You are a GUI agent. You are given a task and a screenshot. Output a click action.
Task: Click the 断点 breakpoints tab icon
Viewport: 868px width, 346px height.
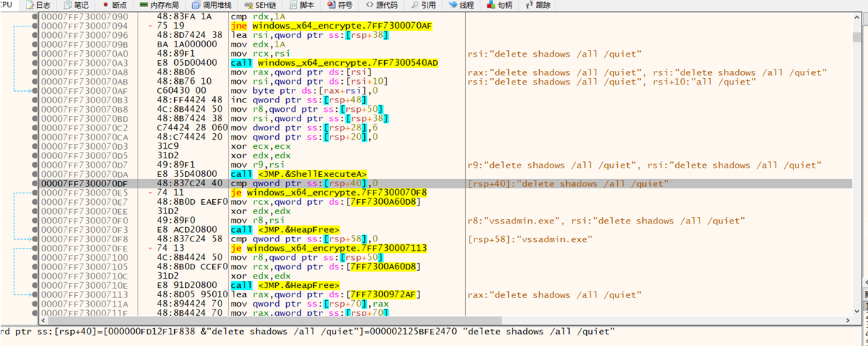point(105,5)
